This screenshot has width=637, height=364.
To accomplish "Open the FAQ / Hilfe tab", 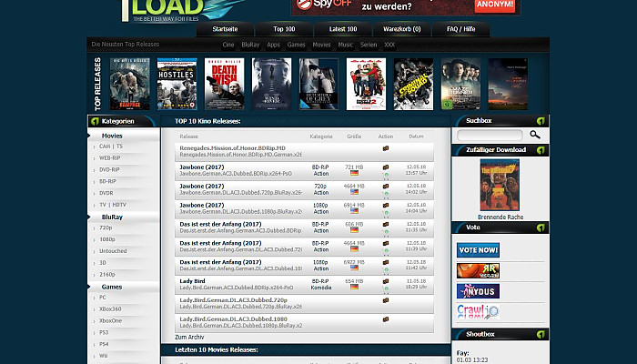I will tap(460, 29).
